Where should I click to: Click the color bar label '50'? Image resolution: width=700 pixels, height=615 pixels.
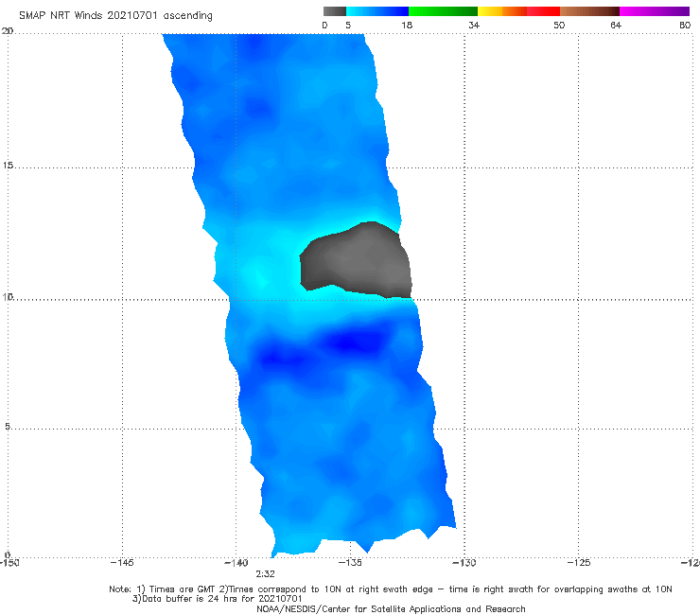pos(559,25)
